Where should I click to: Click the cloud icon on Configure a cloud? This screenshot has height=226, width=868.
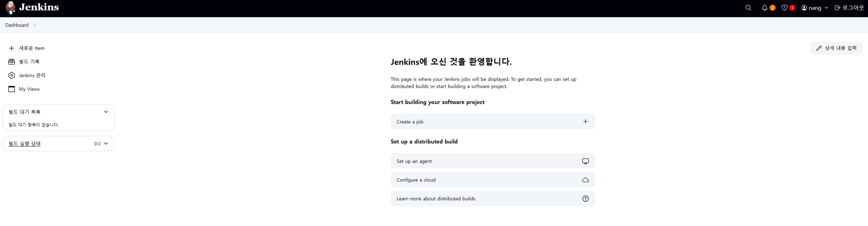pos(585,180)
